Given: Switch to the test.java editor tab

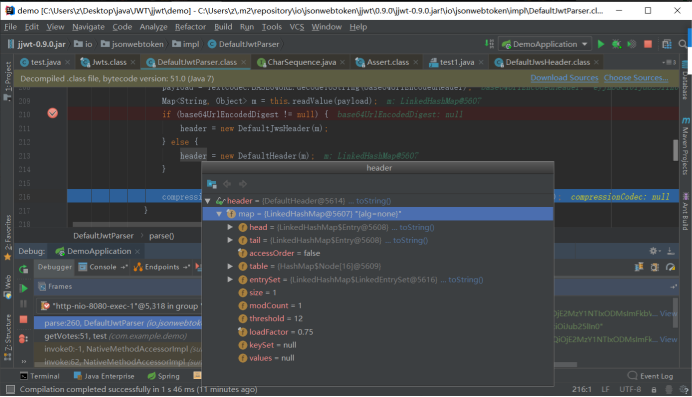Looking at the screenshot, I should click(x=45, y=62).
